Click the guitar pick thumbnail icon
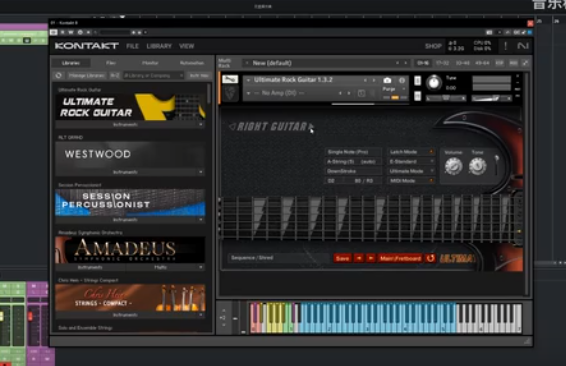Viewport: 566px width, 366px height. tap(230, 94)
